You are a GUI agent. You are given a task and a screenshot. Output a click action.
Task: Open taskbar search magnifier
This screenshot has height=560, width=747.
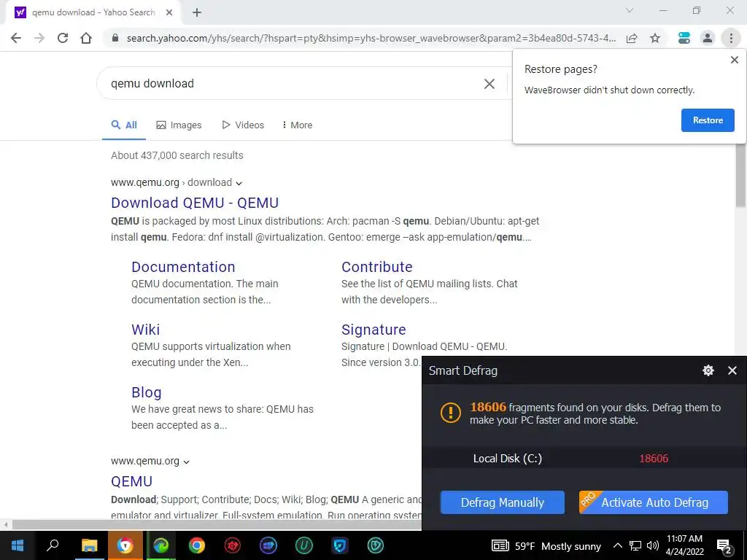(x=53, y=545)
